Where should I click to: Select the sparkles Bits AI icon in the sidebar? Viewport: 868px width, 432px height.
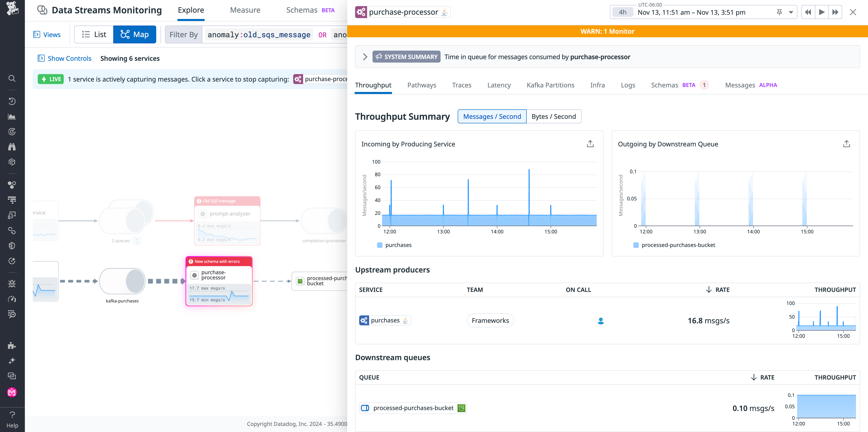(12, 360)
